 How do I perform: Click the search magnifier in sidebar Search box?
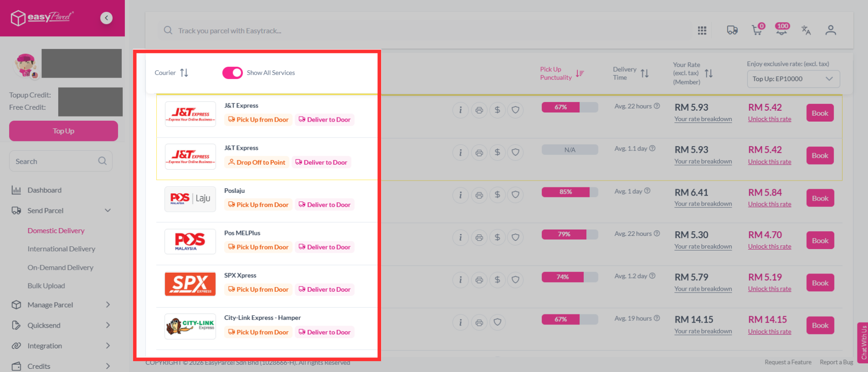click(102, 161)
